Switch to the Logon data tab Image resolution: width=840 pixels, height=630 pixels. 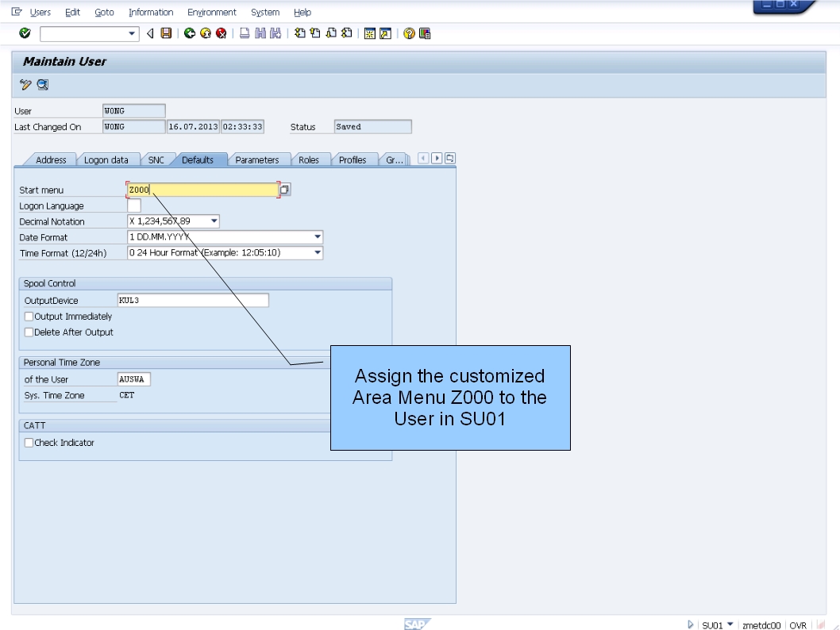tap(107, 159)
